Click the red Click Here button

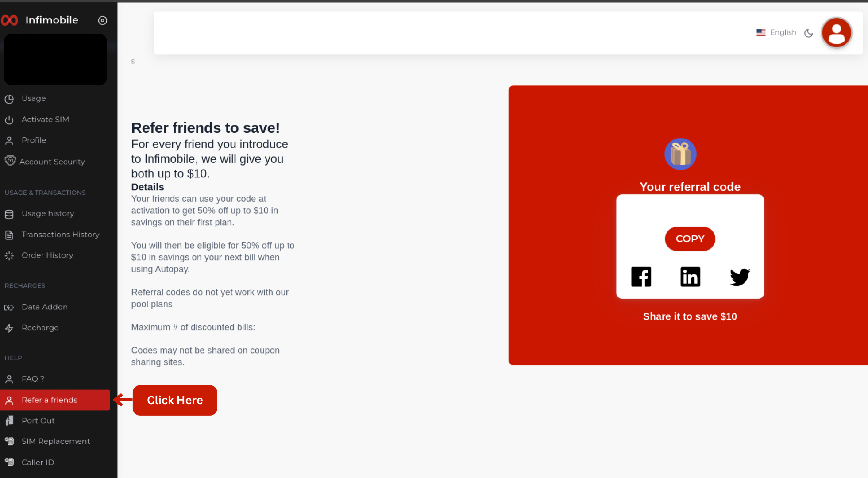(x=175, y=401)
